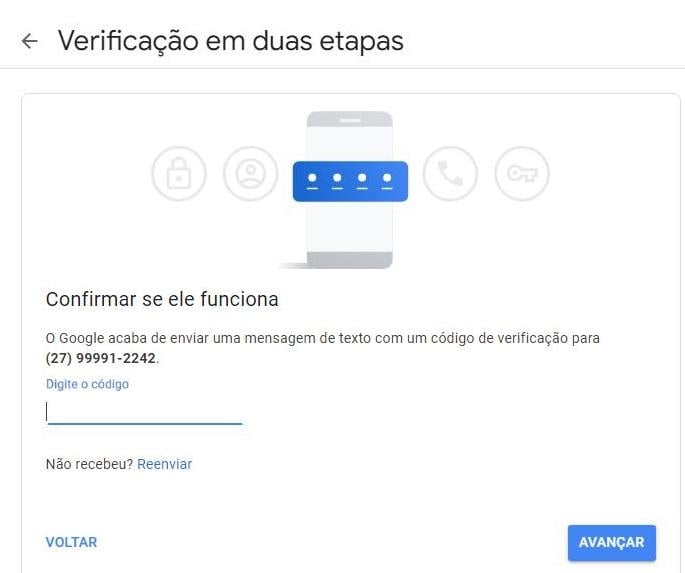Focus the verification code input field
This screenshot has height=573, width=685.
[144, 412]
